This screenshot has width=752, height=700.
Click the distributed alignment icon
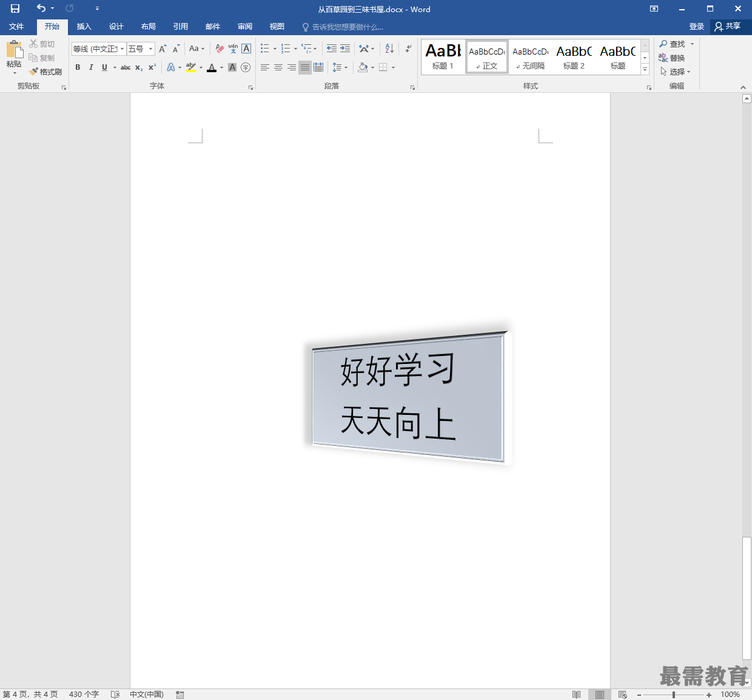click(318, 67)
